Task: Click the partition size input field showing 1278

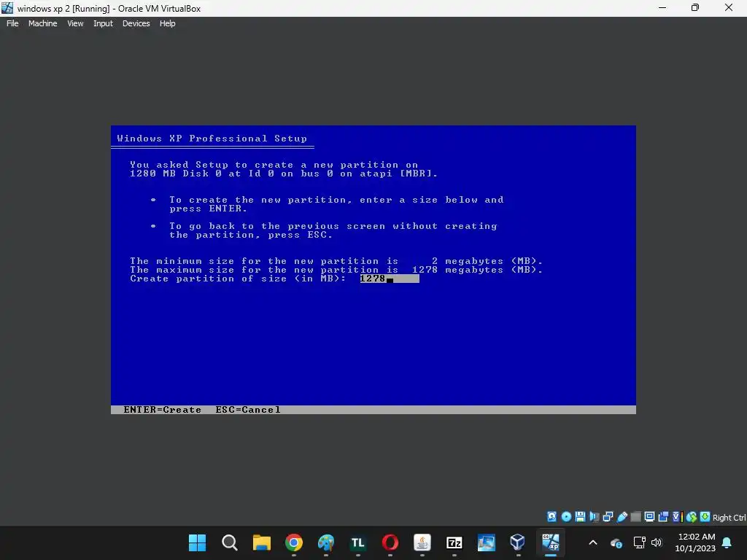Action: pyautogui.click(x=390, y=279)
